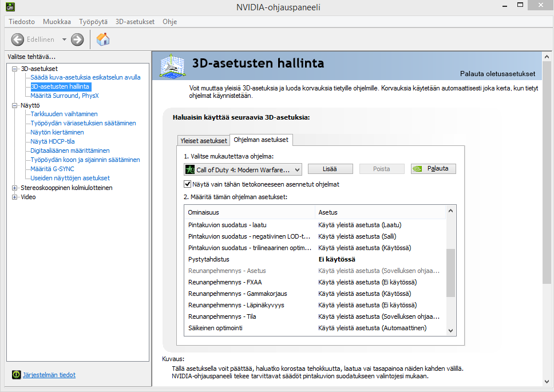Click the Järjestelmän tiedot info icon
Viewport: 554px width, 392px height.
pyautogui.click(x=16, y=375)
